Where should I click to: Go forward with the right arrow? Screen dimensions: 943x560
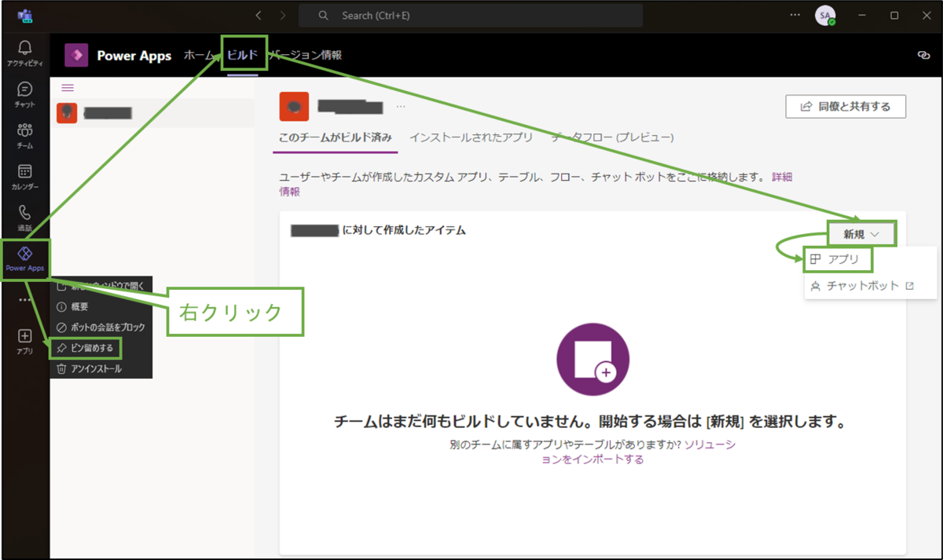[x=283, y=16]
